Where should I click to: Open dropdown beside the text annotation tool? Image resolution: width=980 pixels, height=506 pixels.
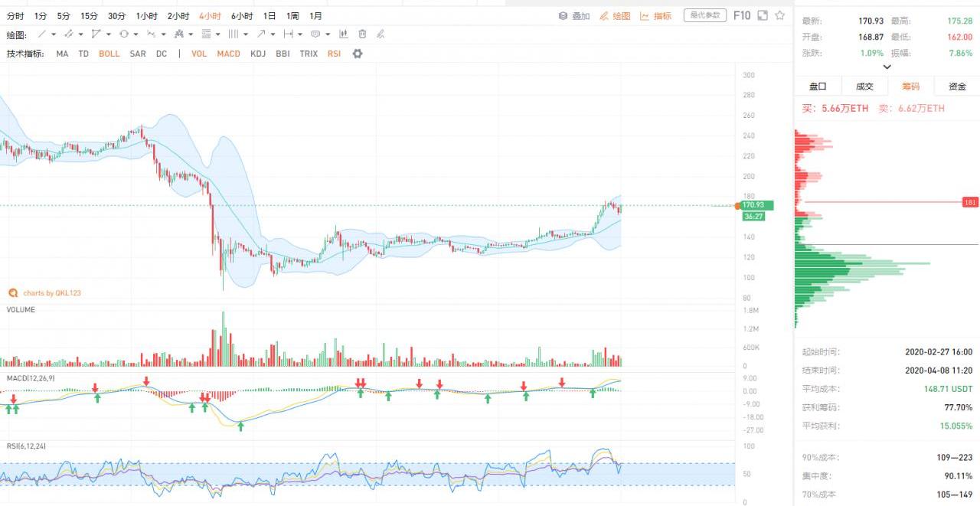click(328, 34)
